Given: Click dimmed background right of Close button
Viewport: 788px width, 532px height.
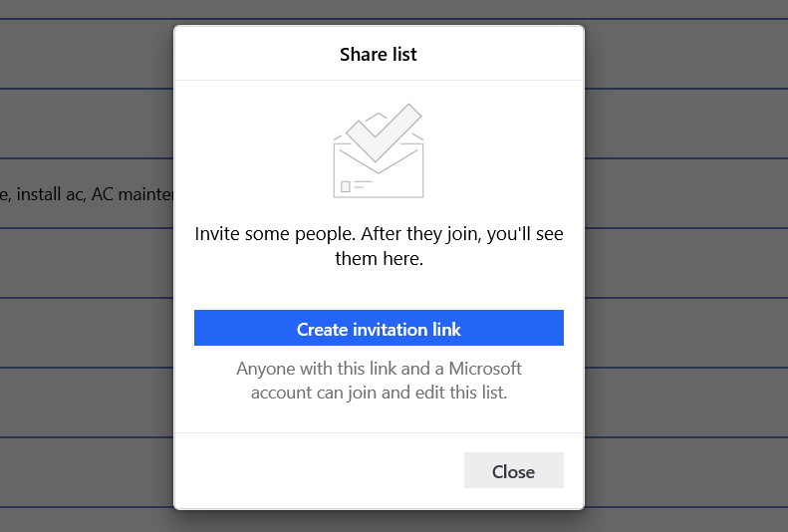Looking at the screenshot, I should pos(685,471).
